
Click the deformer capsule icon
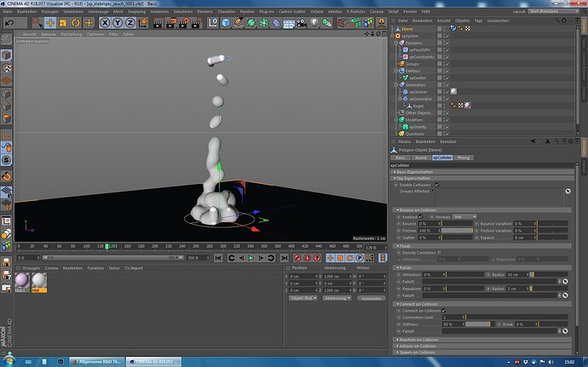(276, 23)
